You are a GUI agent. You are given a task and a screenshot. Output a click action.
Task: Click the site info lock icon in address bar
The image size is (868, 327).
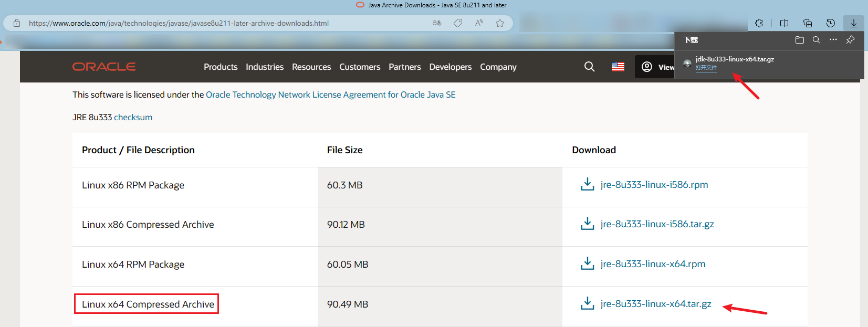tap(17, 23)
